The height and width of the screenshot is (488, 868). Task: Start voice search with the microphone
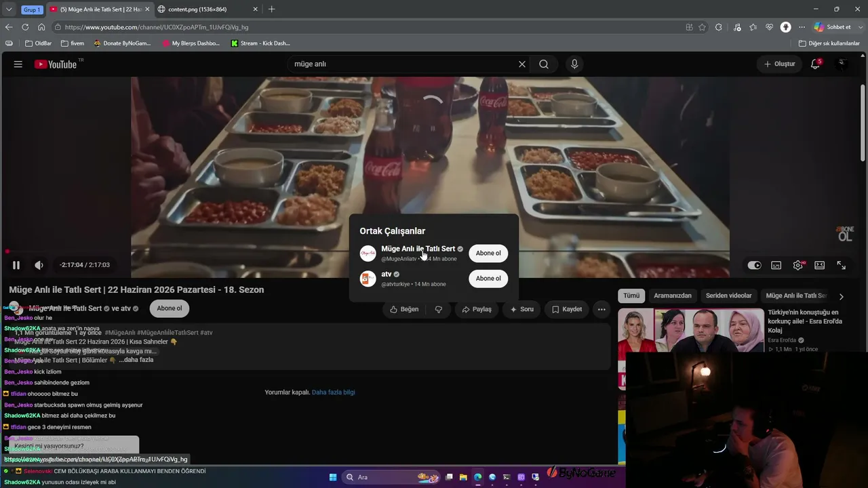click(x=574, y=64)
